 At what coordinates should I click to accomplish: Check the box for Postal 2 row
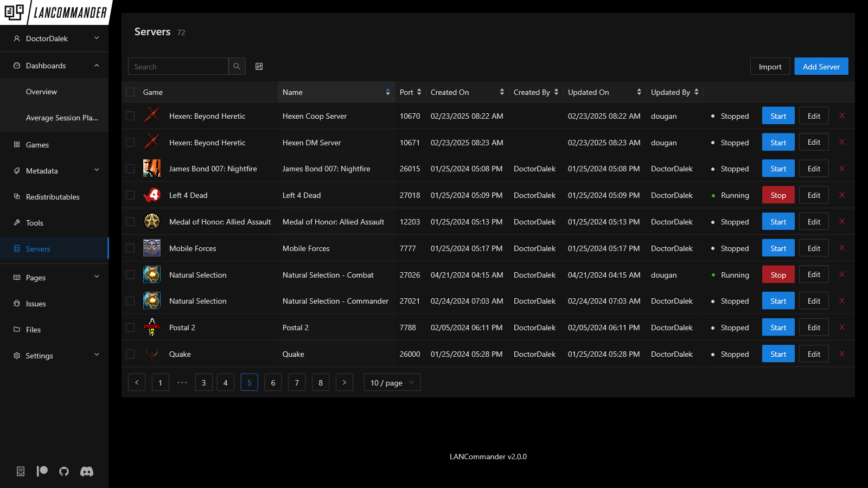click(130, 328)
